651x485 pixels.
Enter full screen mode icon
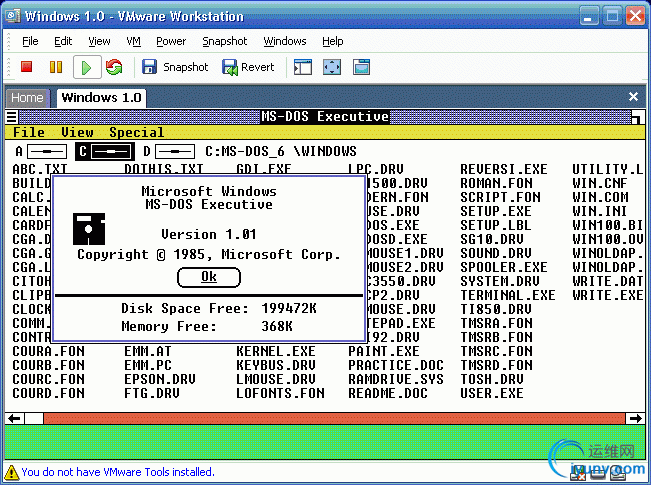(x=332, y=67)
